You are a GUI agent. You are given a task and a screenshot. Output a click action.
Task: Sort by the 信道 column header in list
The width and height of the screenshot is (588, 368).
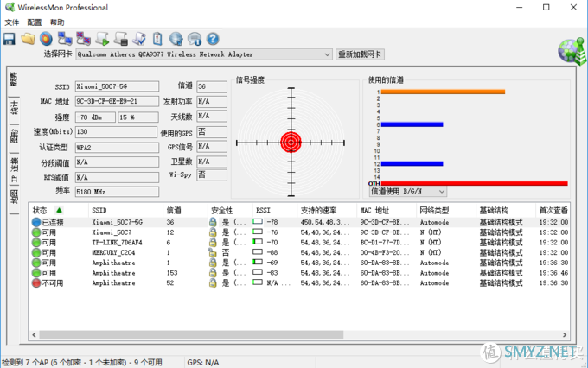click(x=185, y=210)
